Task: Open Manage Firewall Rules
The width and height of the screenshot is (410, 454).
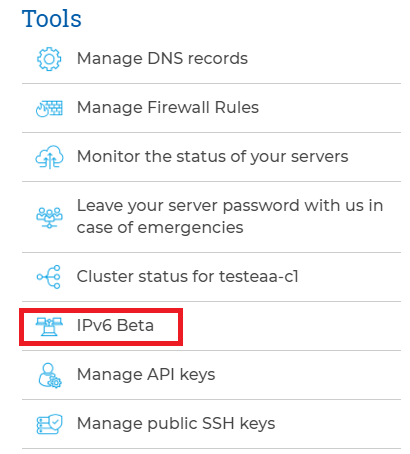Action: 168,108
